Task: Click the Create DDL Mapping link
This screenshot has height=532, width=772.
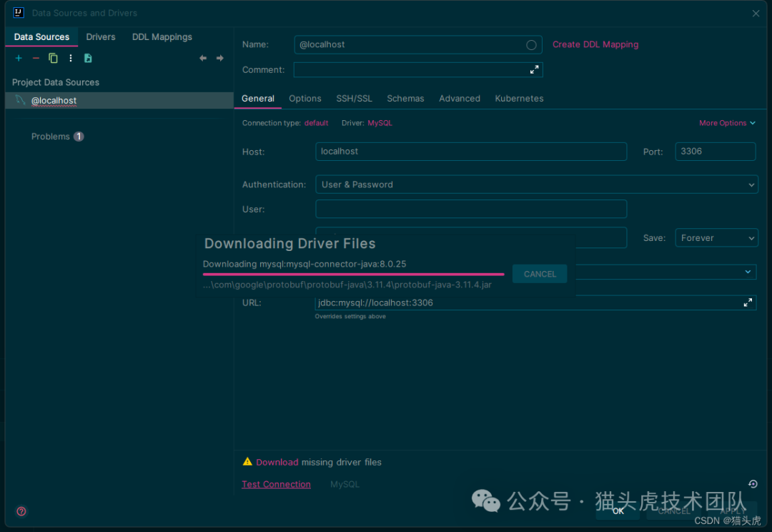Action: pos(595,44)
